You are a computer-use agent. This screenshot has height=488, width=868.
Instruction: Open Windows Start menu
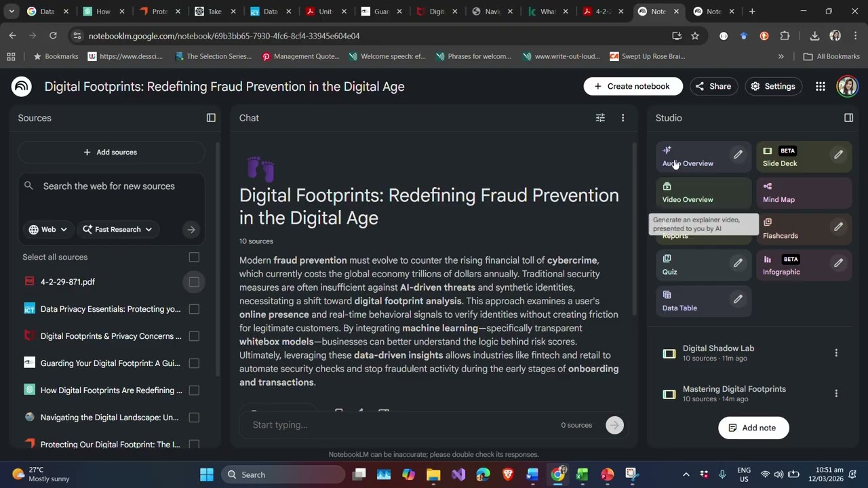pyautogui.click(x=207, y=474)
